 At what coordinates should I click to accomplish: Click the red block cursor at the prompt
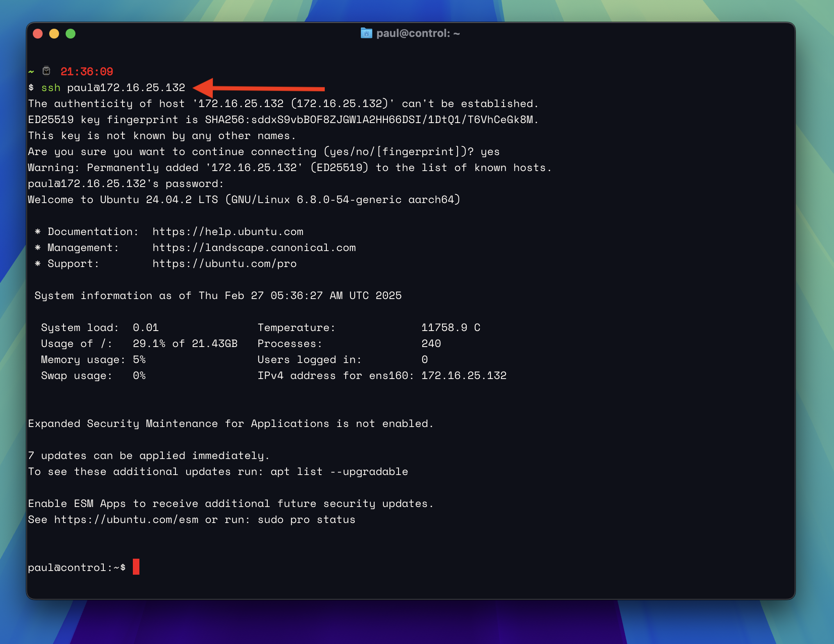click(137, 567)
